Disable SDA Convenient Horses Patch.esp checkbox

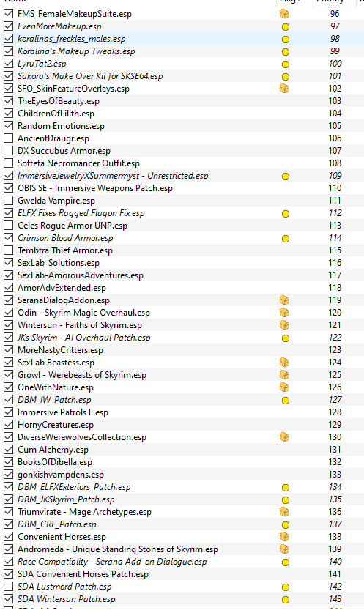pos(8,574)
